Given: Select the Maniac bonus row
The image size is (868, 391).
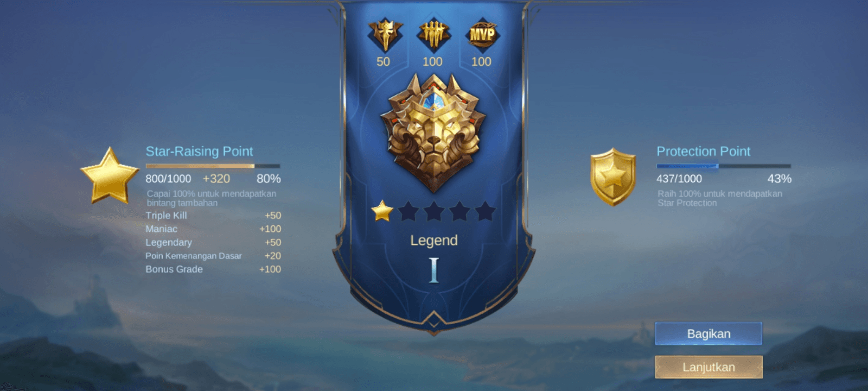Looking at the screenshot, I should tap(213, 229).
